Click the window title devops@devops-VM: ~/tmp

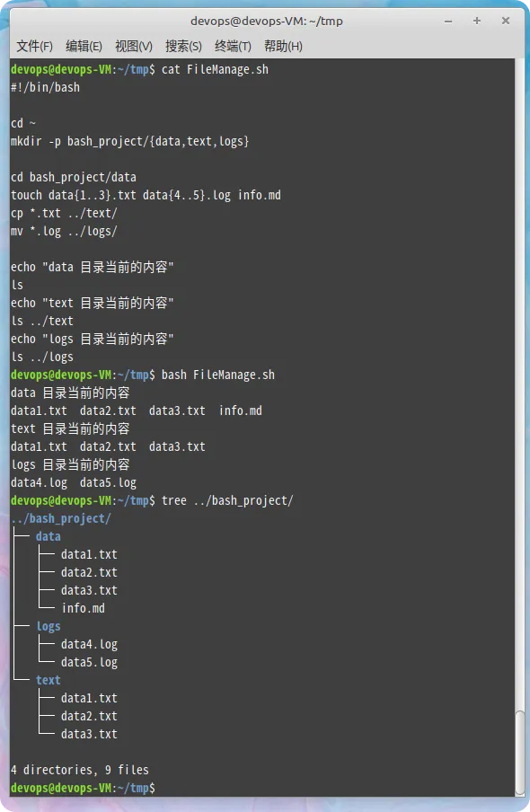(x=266, y=22)
